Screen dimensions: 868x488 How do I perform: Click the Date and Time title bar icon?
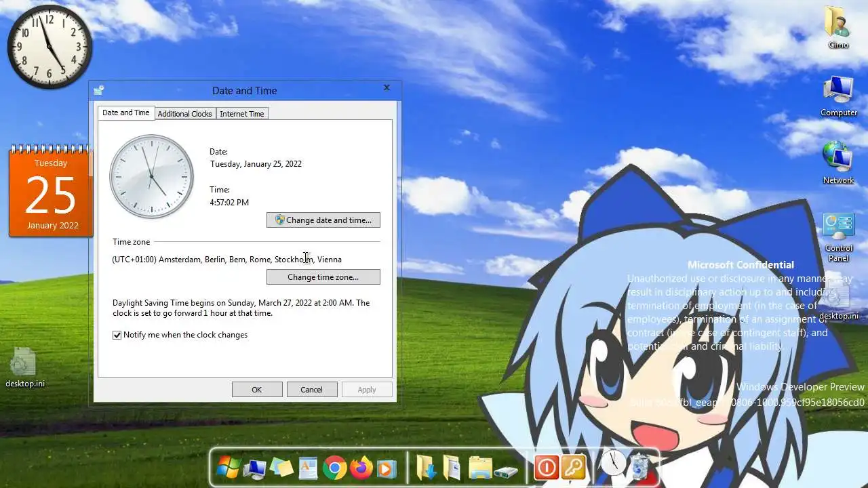tap(99, 90)
